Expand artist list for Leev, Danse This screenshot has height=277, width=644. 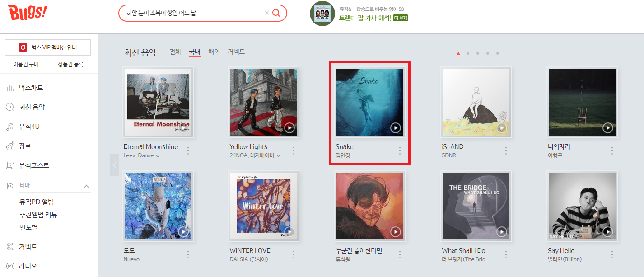tap(158, 156)
